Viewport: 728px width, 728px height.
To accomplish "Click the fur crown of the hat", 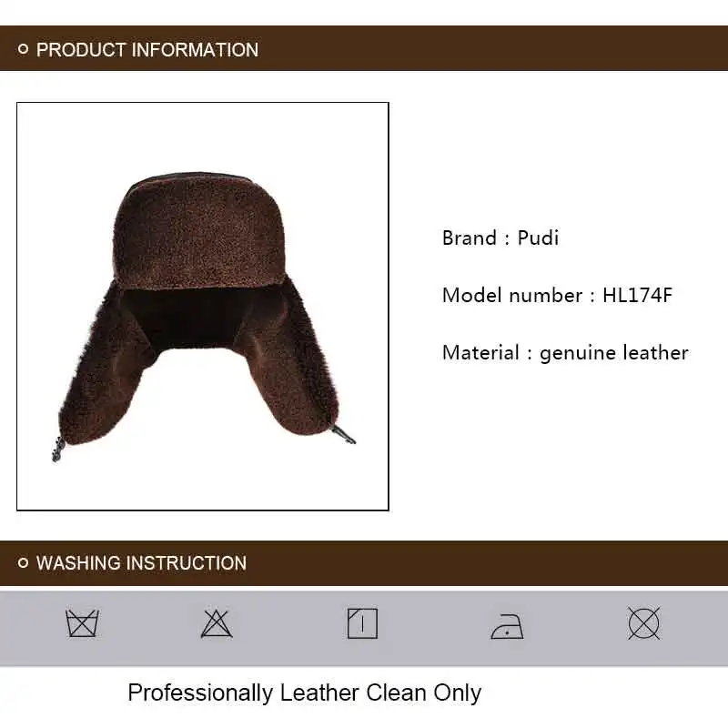I will [x=198, y=230].
